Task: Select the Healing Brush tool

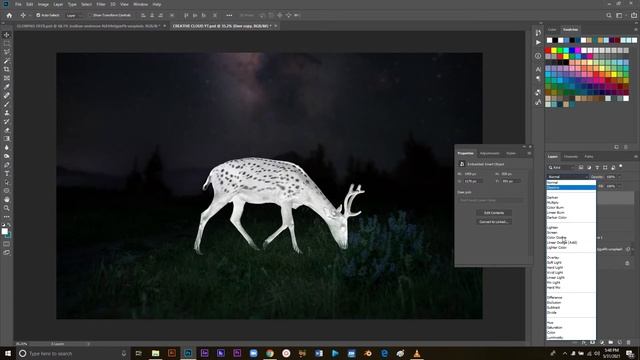Action: point(7,96)
